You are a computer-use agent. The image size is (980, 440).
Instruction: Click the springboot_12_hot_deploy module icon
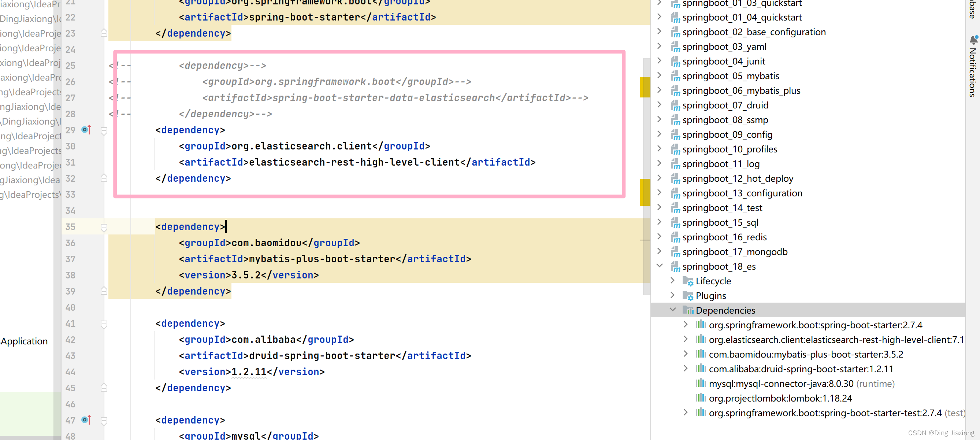click(675, 178)
